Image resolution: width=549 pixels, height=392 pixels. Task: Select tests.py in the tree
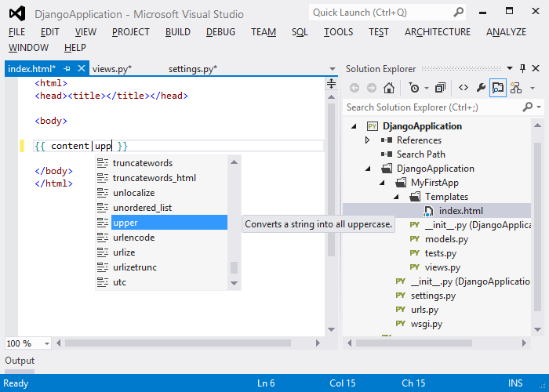(441, 253)
